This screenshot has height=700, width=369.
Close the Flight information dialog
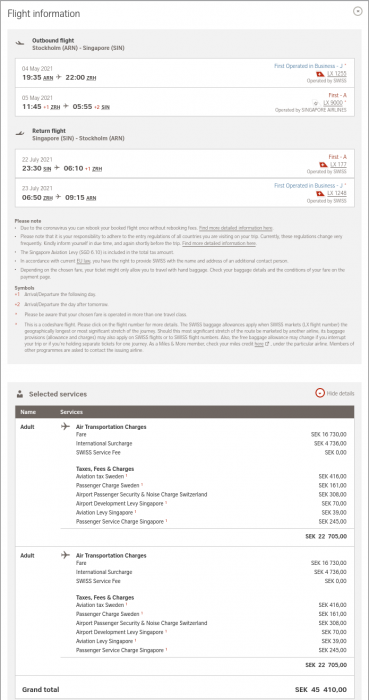pos(357,12)
